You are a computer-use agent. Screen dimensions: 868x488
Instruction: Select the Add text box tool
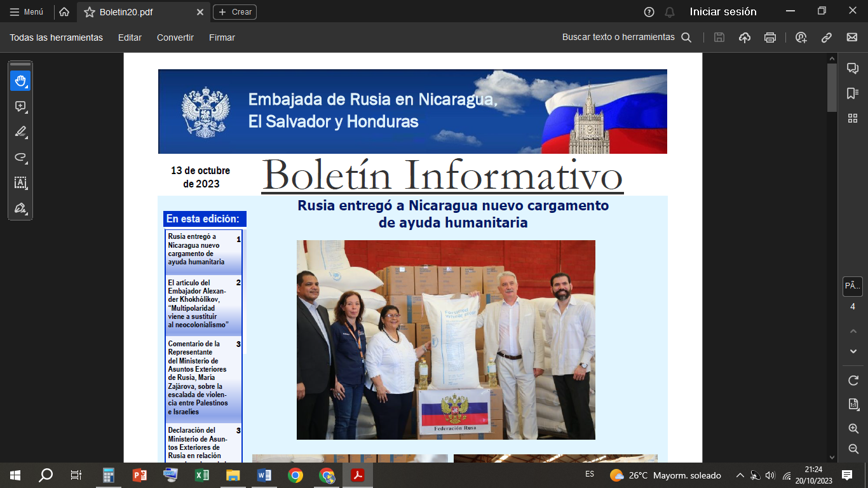click(x=20, y=183)
